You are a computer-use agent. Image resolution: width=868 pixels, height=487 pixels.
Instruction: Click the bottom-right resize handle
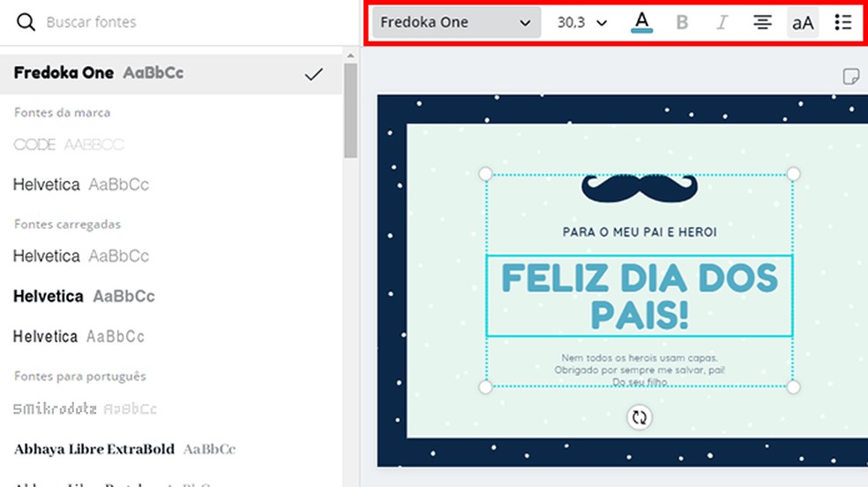(x=793, y=386)
